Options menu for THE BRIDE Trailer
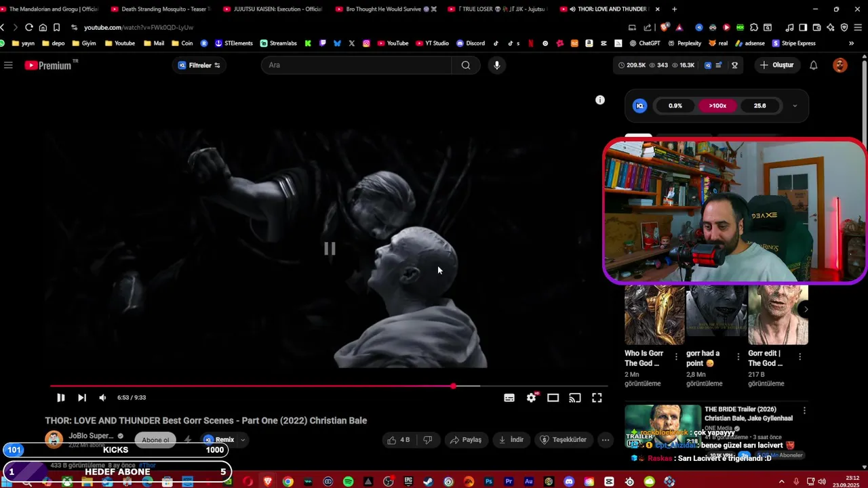Screen dimensions: 868x488 coord(804,411)
